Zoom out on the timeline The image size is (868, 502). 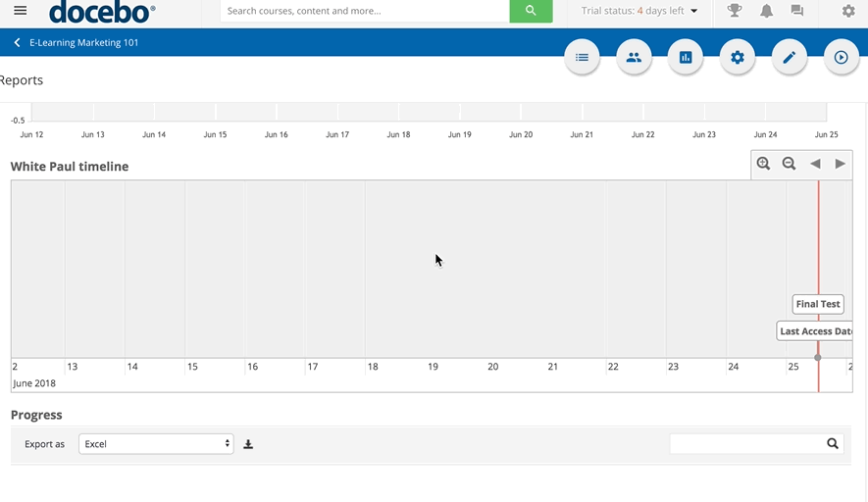point(789,164)
